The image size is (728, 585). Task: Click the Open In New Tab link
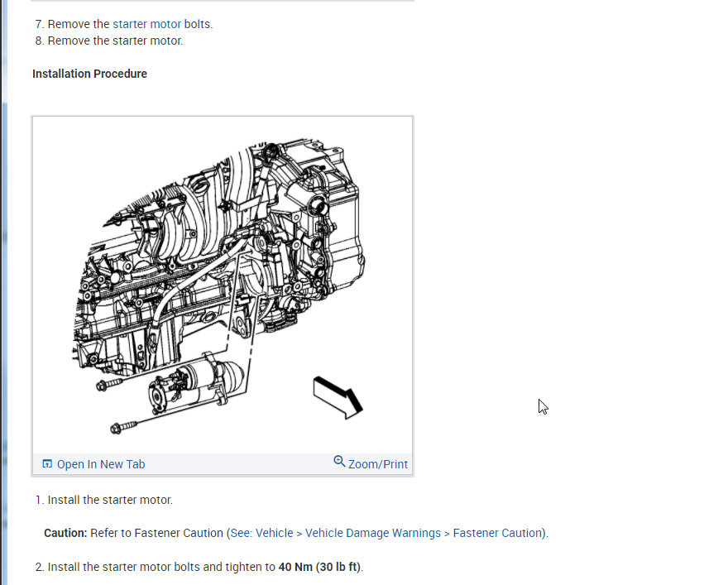(101, 464)
